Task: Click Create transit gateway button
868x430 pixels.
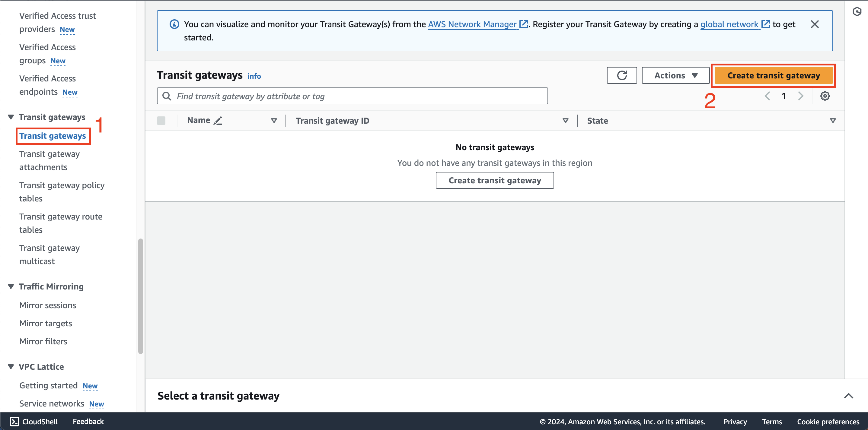Action: click(773, 75)
